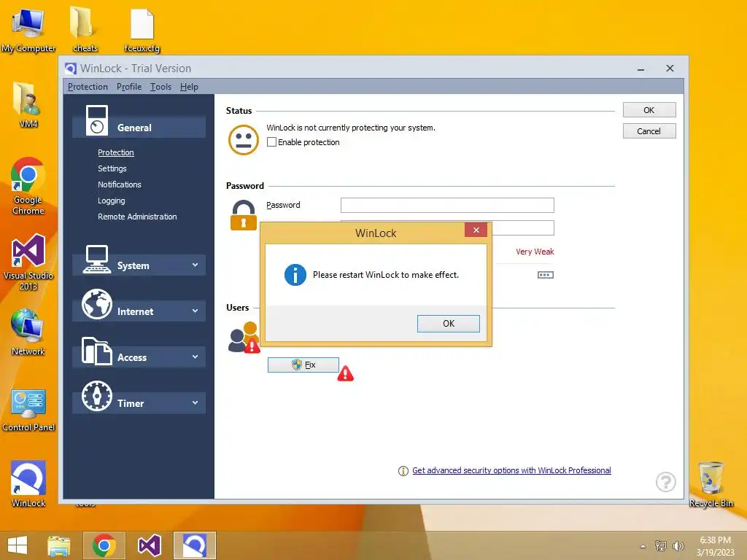Click the volume speaker tray icon

678,545
